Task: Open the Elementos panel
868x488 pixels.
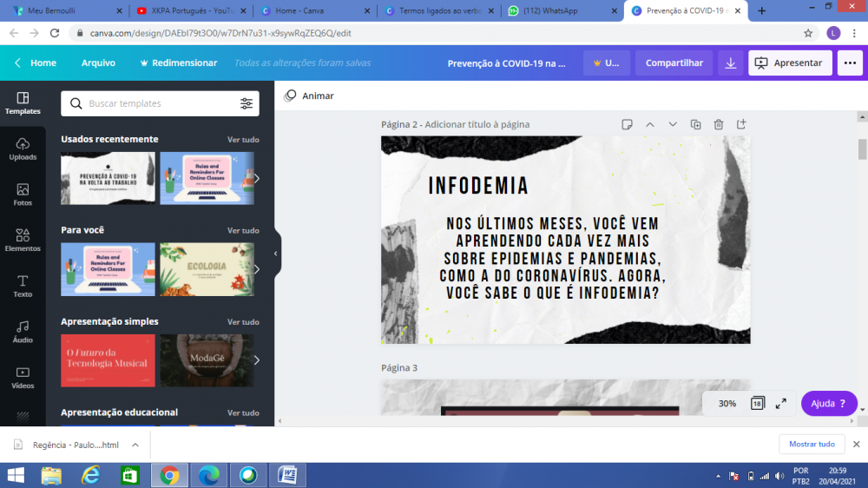Action: point(23,240)
